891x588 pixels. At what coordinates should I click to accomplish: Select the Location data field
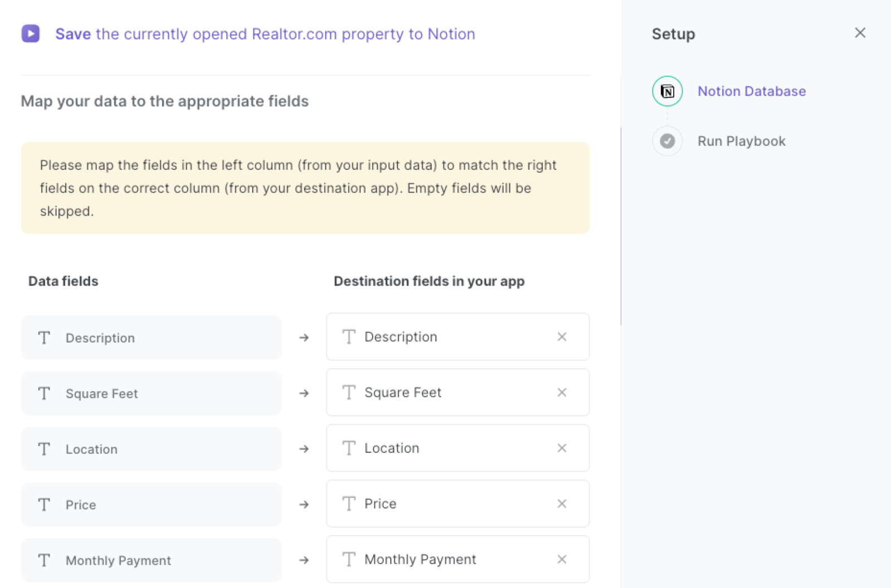pyautogui.click(x=151, y=449)
